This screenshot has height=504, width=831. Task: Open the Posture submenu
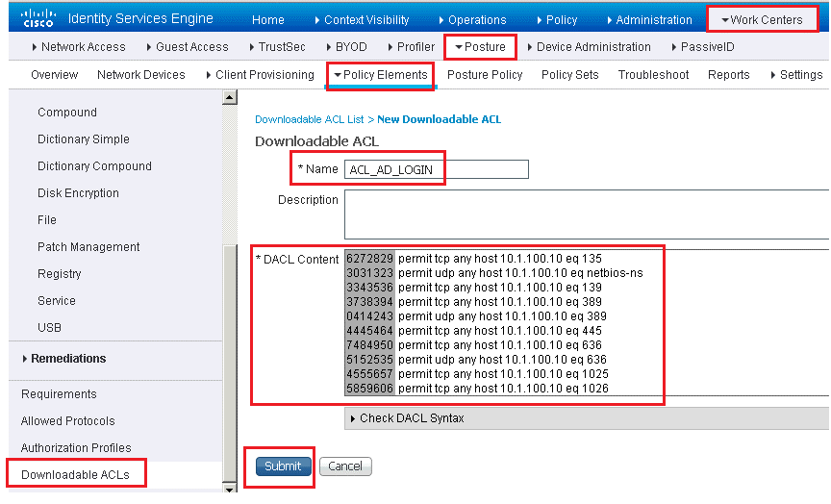(x=480, y=47)
